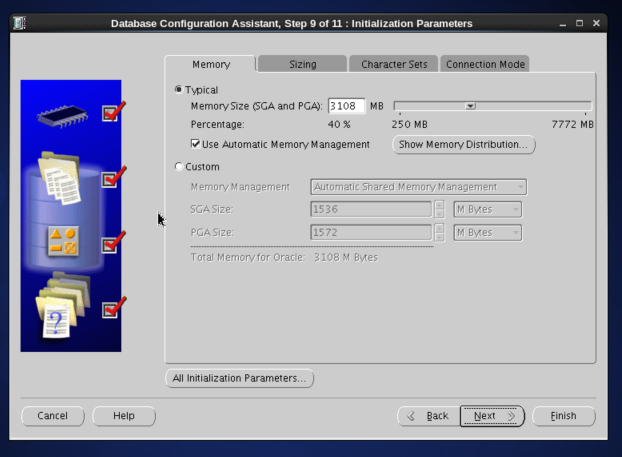Click the shapes icon on database cylinder
Screen dimensions: 622x457
(63, 241)
